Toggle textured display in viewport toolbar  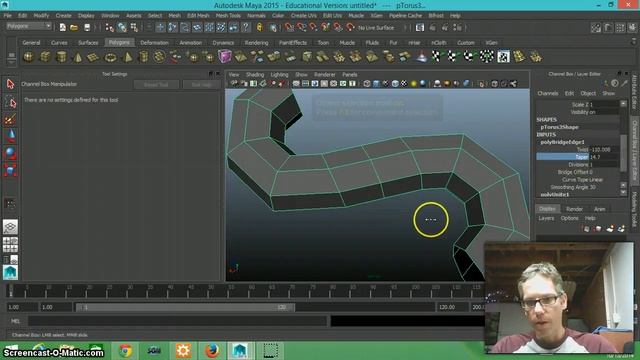pos(404,84)
